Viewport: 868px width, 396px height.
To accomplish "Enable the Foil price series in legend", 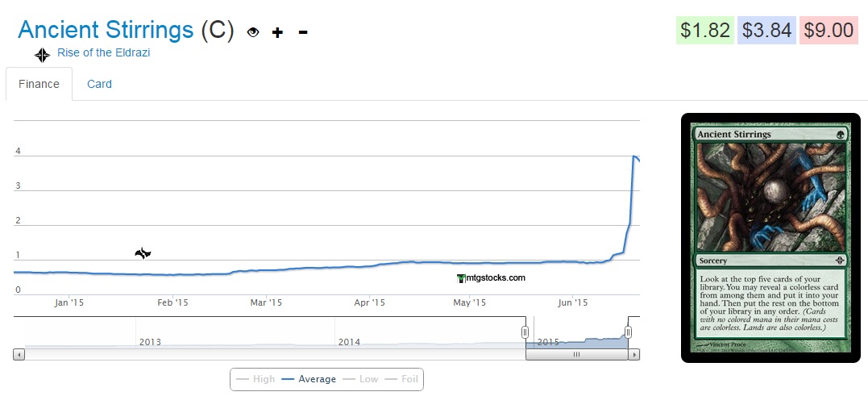I will [401, 379].
